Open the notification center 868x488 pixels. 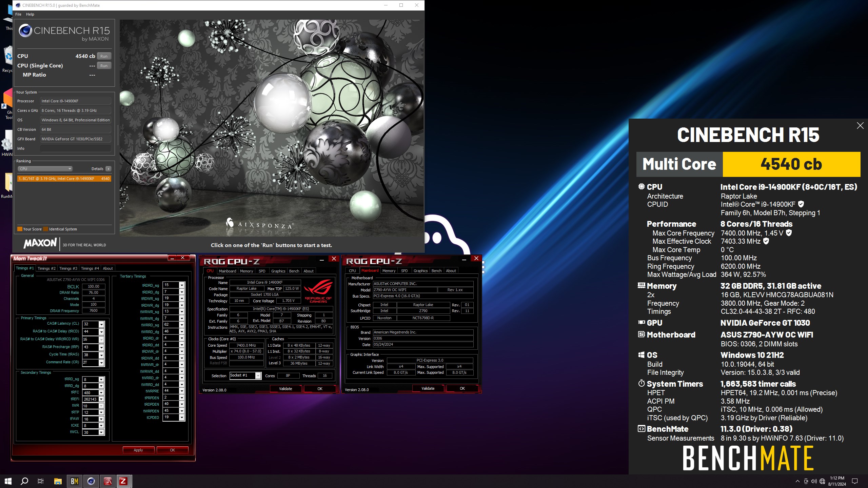click(x=855, y=481)
